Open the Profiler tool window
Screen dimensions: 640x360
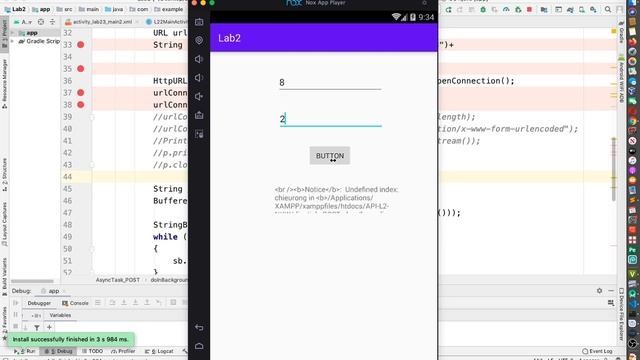tap(123, 351)
